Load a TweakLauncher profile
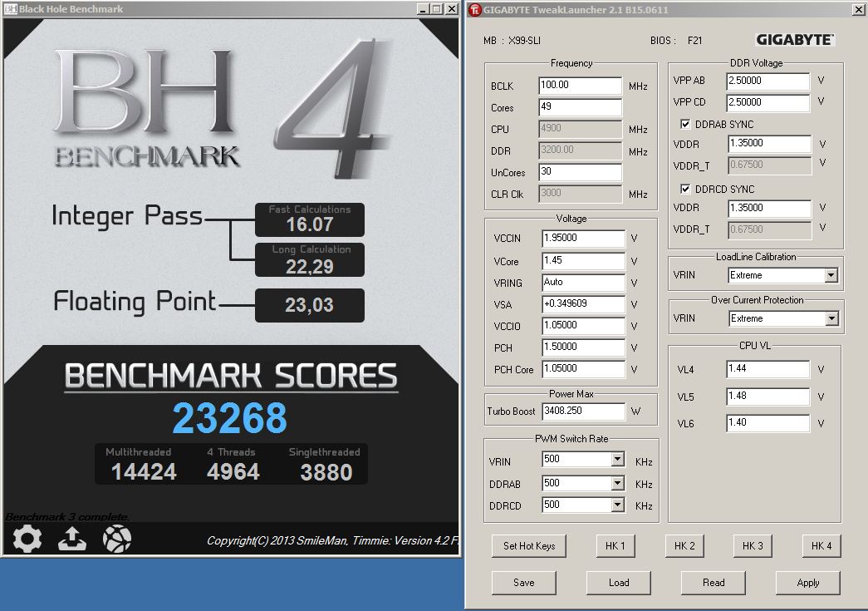 point(618,583)
